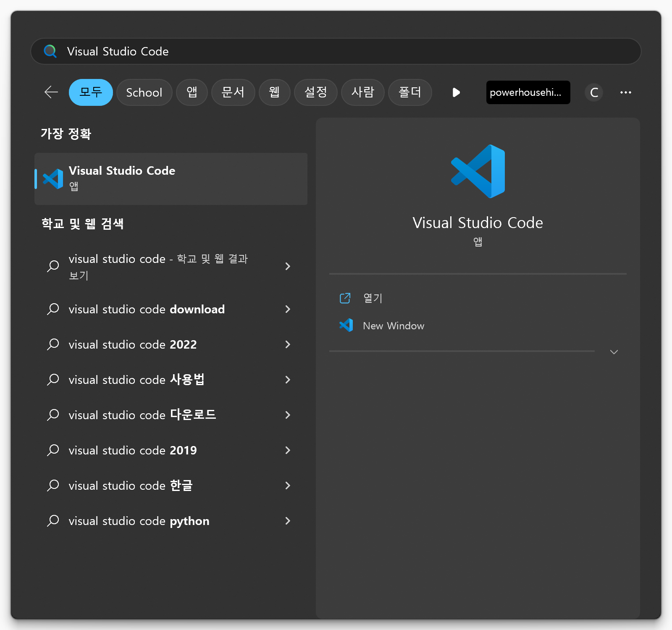672x630 pixels.
Task: Select the 사람 filter tab
Action: click(x=363, y=92)
